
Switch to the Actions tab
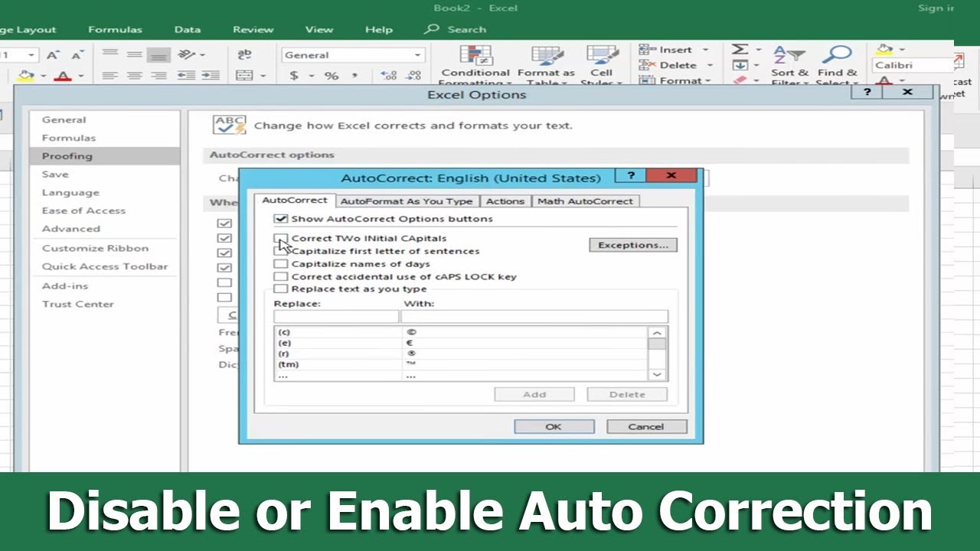click(505, 201)
